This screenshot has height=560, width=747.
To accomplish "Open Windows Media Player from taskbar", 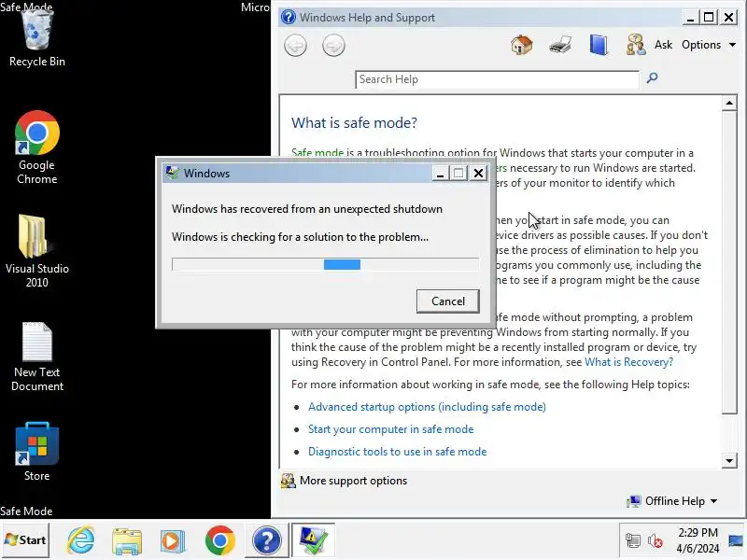I will pyautogui.click(x=173, y=540).
